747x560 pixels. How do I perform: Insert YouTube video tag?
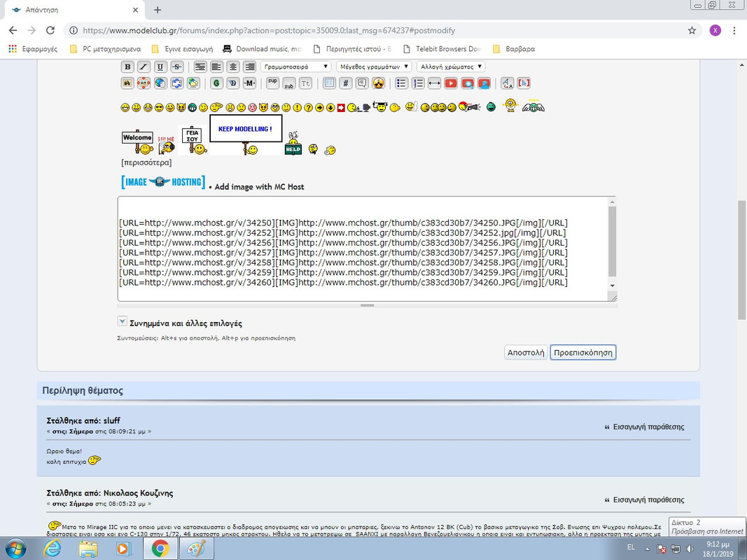click(x=451, y=83)
